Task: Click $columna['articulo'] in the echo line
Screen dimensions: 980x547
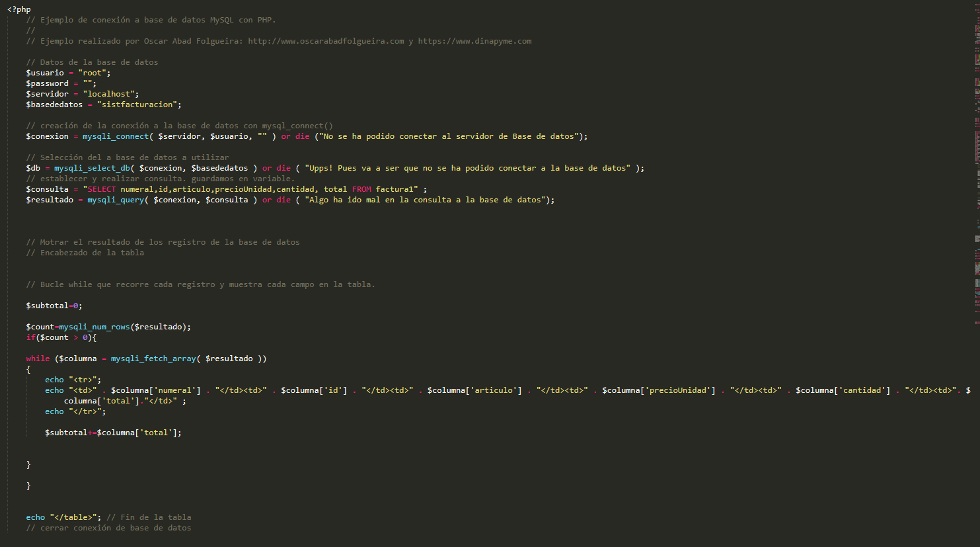Action: (474, 390)
